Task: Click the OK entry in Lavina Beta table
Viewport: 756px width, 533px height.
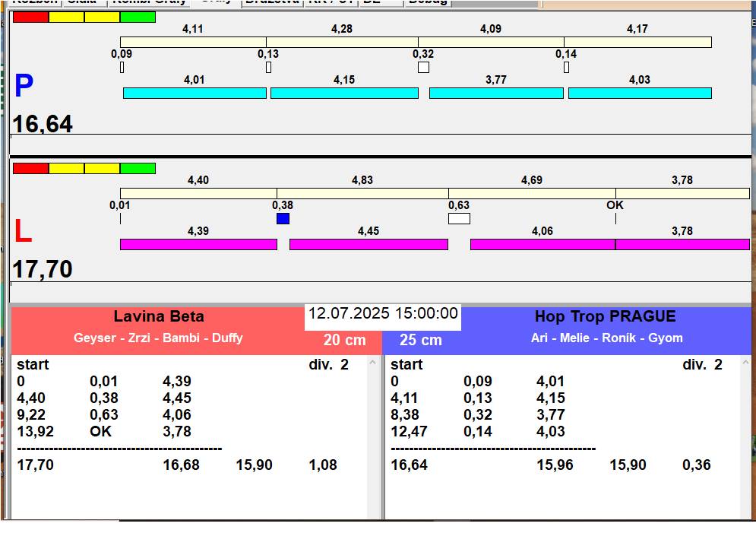Action: 100,431
